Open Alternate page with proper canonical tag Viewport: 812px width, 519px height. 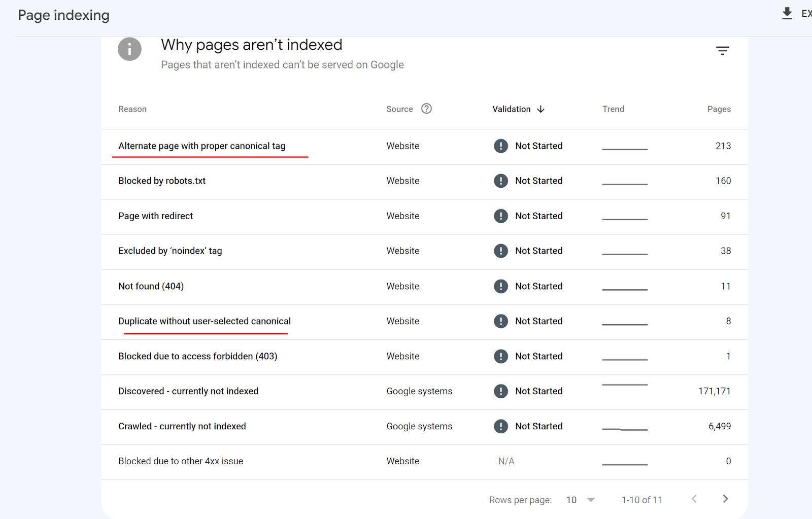click(201, 146)
